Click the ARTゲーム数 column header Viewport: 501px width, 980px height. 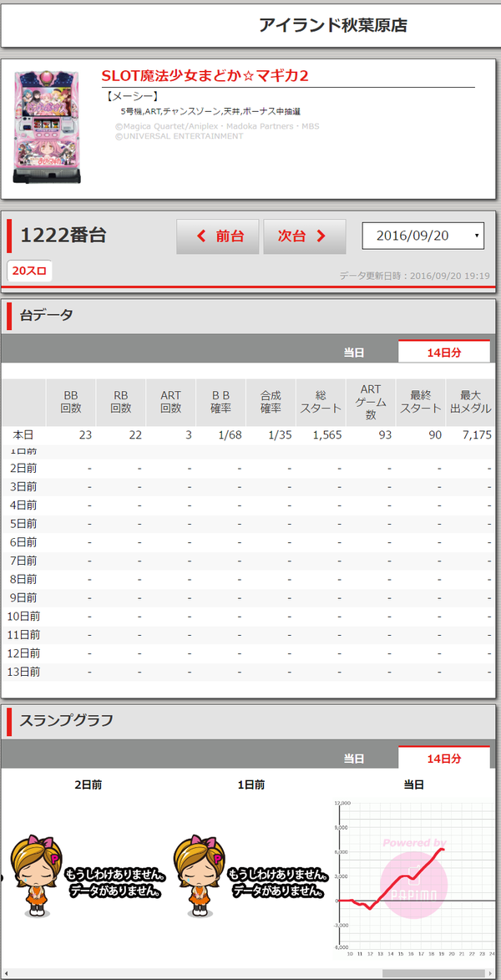point(371,403)
